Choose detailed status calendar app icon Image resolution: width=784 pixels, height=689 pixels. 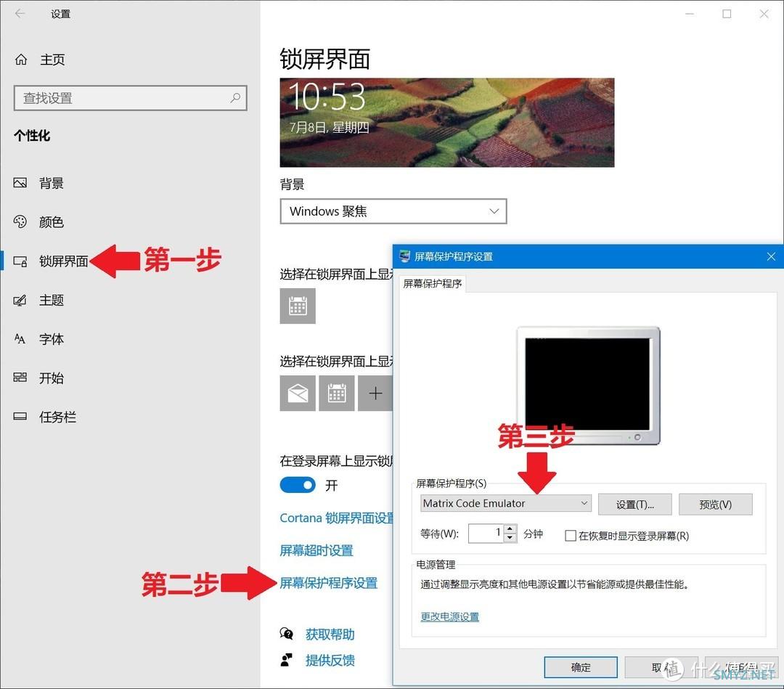point(298,306)
